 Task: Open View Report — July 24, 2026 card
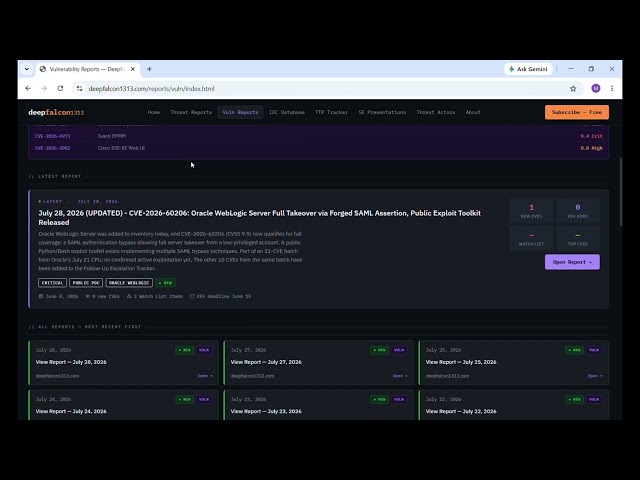[123, 405]
